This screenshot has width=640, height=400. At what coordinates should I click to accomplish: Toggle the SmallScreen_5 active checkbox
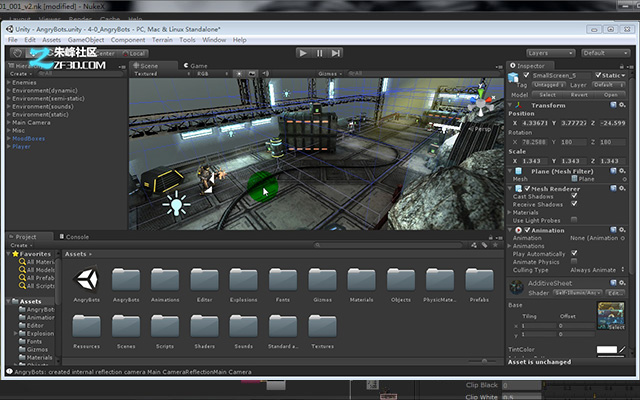pyautogui.click(x=526, y=75)
